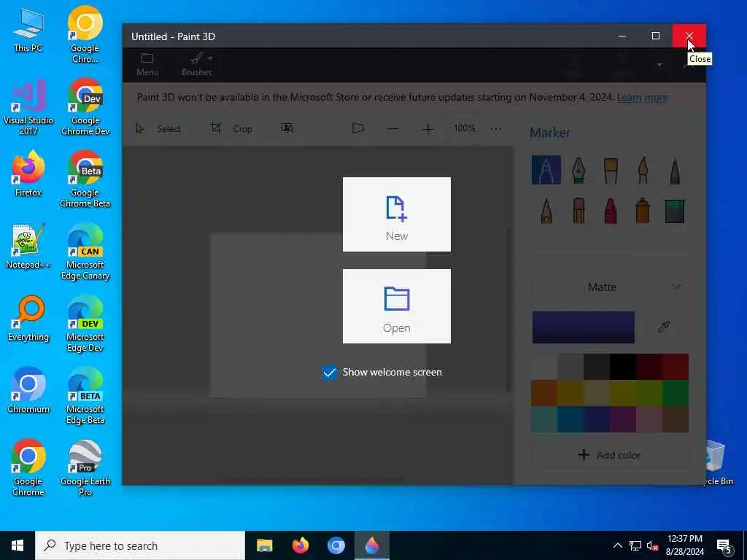
Task: Switch to Paint 3D taskbar icon
Action: pyautogui.click(x=371, y=545)
